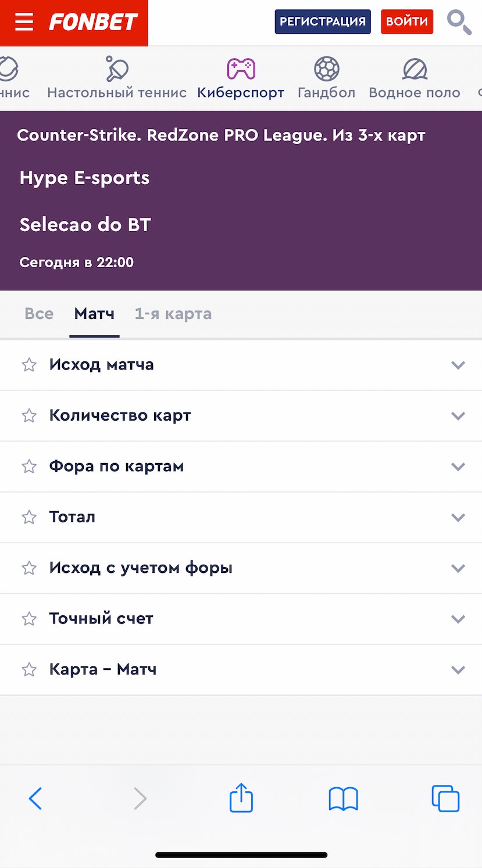Choose the Гандбол ball icon
The image size is (482, 868).
pyautogui.click(x=326, y=69)
